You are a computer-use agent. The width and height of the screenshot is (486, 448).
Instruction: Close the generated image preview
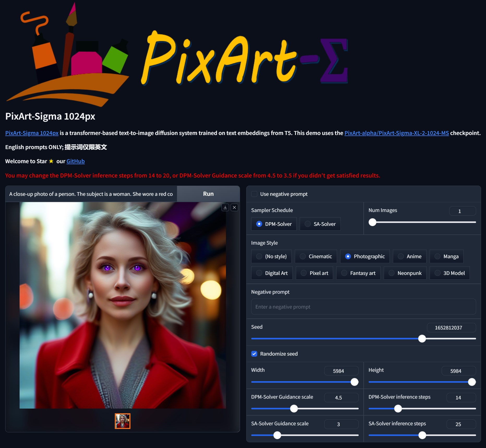click(x=235, y=208)
